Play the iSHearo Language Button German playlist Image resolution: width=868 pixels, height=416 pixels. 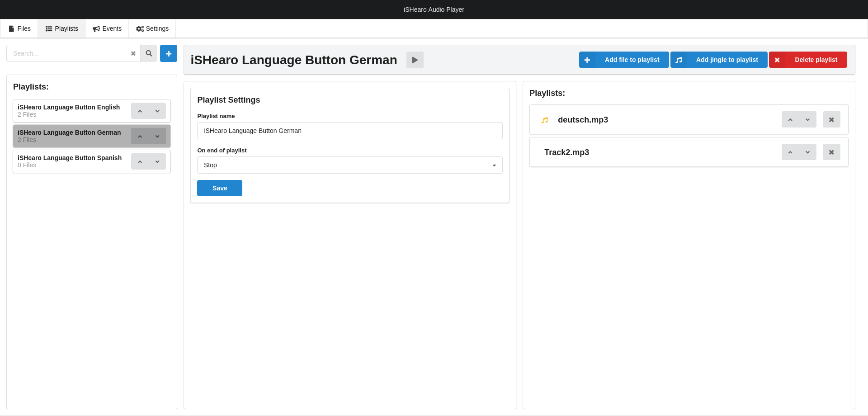415,60
